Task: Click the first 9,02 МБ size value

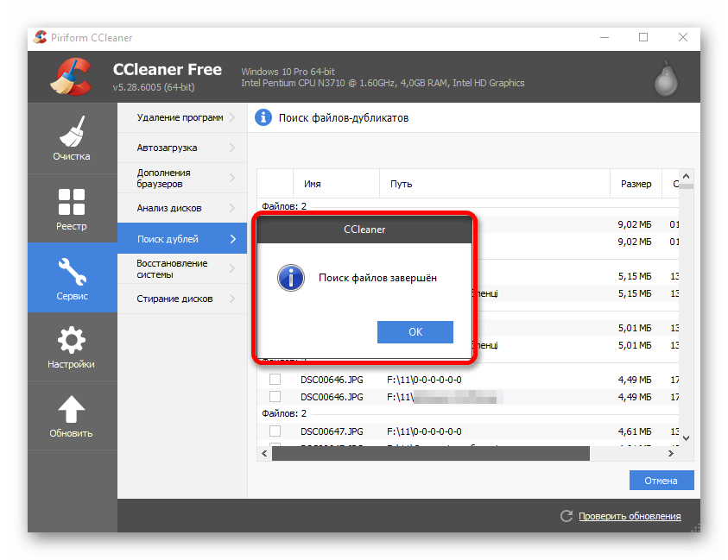Action: point(634,224)
